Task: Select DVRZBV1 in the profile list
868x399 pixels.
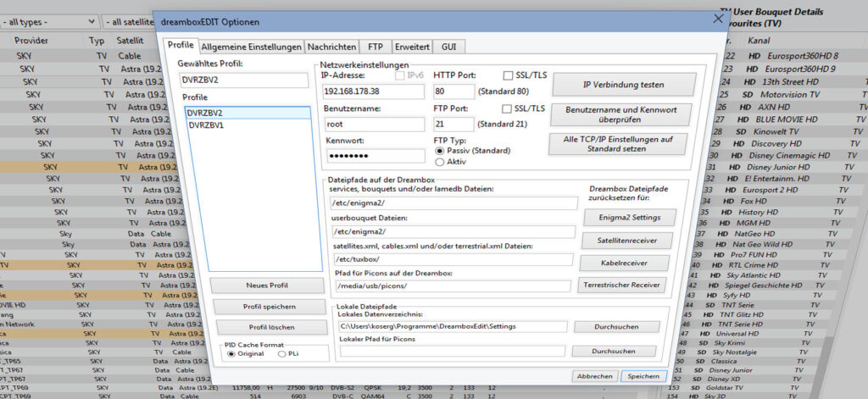Action: (x=206, y=125)
